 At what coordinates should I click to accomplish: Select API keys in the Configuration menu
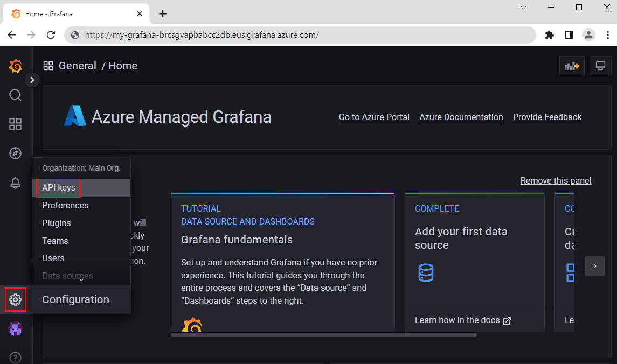pyautogui.click(x=58, y=188)
